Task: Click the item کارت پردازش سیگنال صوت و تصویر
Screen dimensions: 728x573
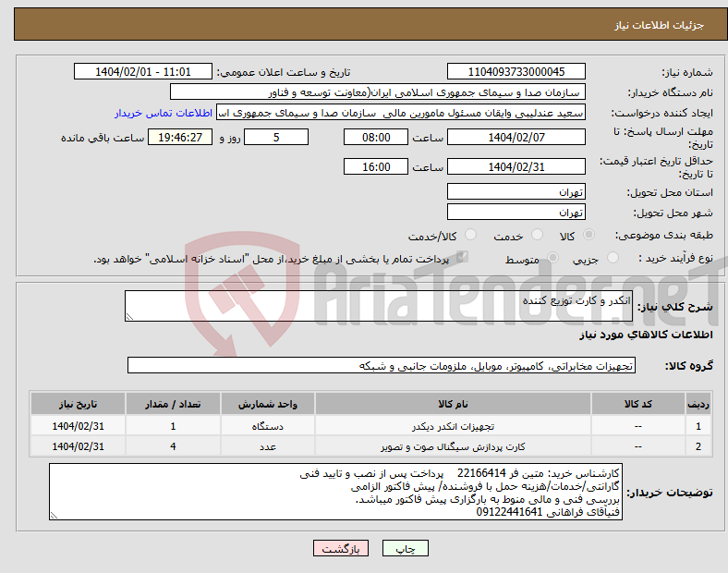Action: point(453,446)
